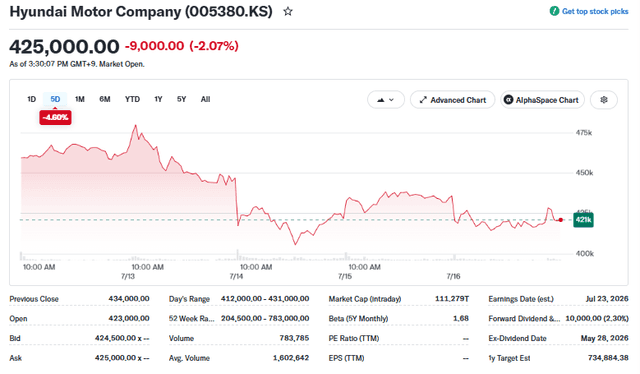Click the AlphaSpace logo icon
The height and width of the screenshot is (374, 640).
pyautogui.click(x=508, y=100)
